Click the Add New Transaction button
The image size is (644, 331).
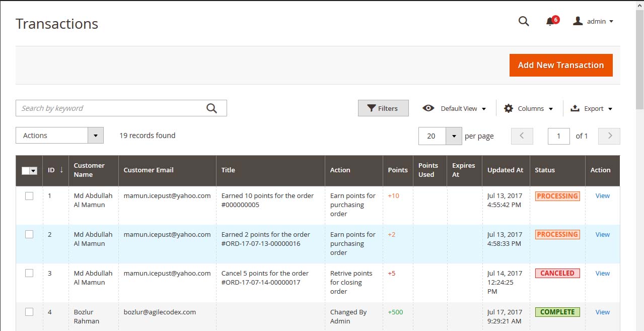pos(561,65)
